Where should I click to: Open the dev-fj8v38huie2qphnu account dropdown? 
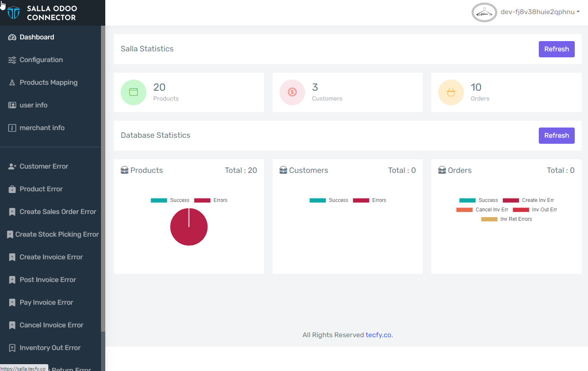pyautogui.click(x=540, y=12)
